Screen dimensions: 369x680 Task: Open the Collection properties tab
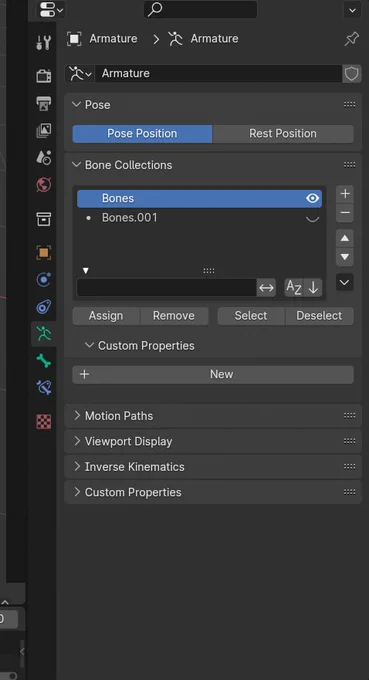[x=44, y=219]
